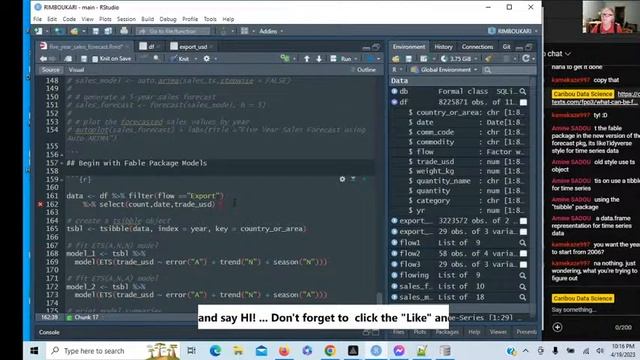Image resolution: width=640 pixels, height=360 pixels.
Task: Fold the code chunk at line 159
Action: pos(62,179)
